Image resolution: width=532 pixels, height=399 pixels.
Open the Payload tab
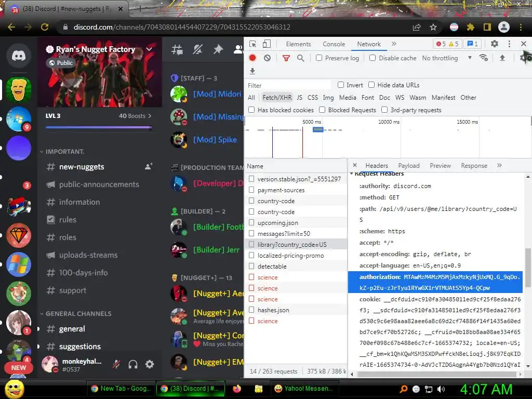[x=409, y=166]
